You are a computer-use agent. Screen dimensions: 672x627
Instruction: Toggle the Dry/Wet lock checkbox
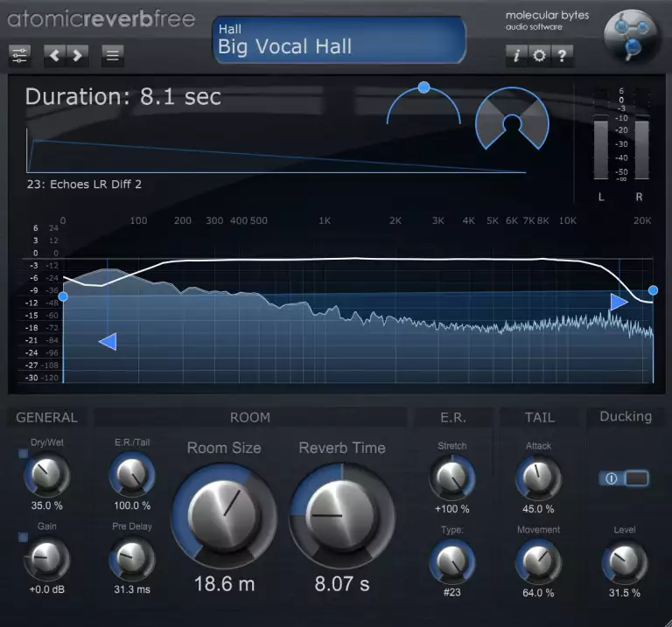click(x=23, y=453)
